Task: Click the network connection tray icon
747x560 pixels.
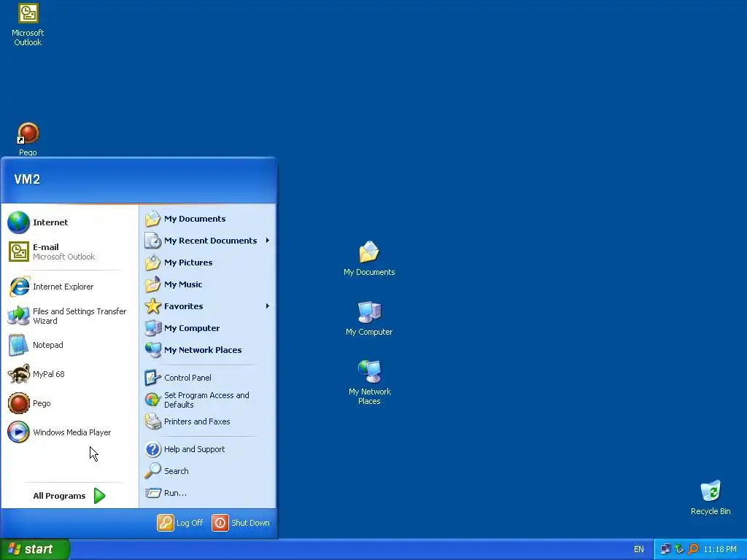Action: tap(665, 550)
